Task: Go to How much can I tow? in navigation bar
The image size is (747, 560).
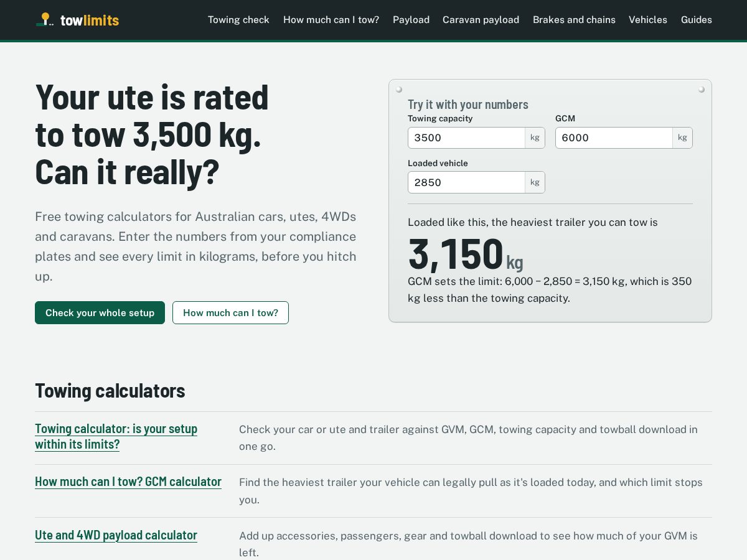Action: click(331, 20)
